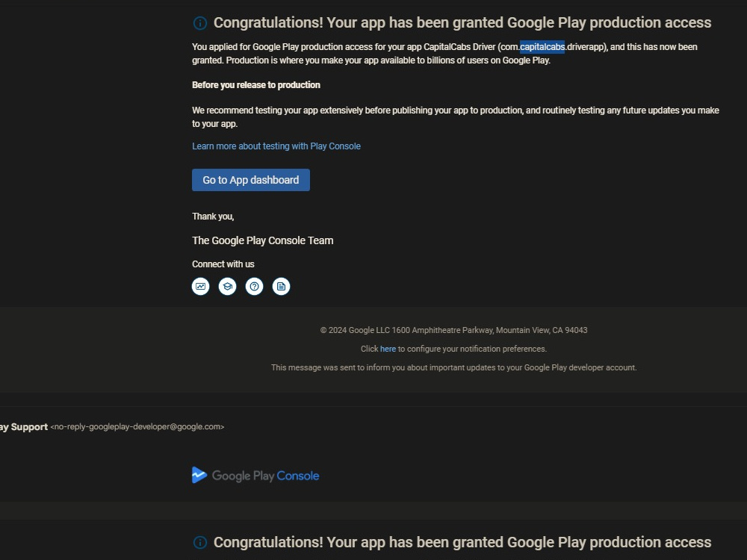
Task: Click the Google Play Console logo
Action: [255, 475]
